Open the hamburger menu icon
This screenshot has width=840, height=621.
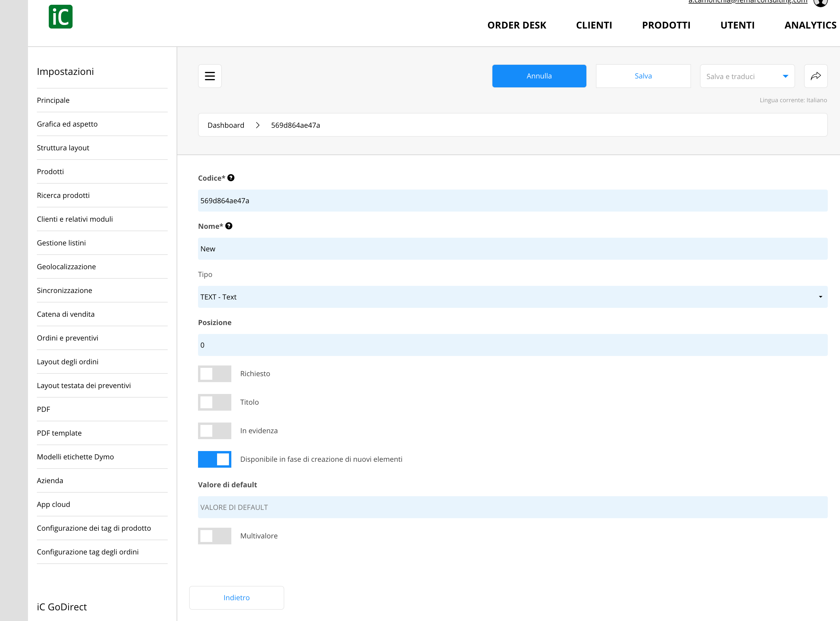210,76
